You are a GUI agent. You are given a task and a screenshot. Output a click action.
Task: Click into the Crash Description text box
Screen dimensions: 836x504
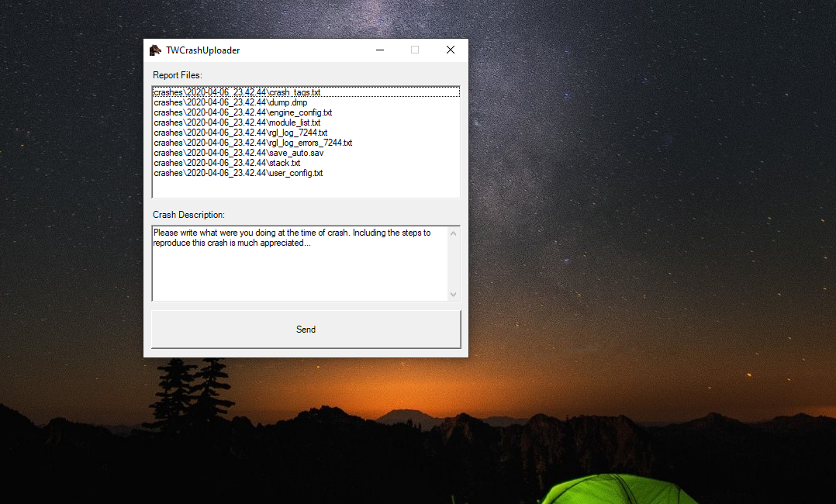pos(300,264)
